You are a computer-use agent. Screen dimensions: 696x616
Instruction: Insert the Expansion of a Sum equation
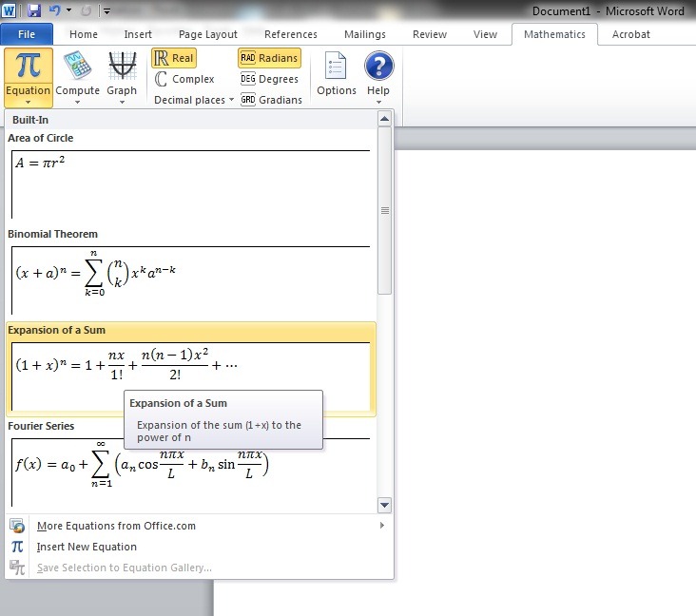click(x=191, y=370)
